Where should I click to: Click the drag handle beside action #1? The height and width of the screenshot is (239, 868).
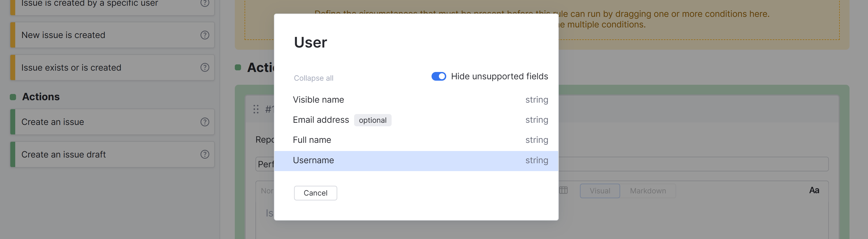tap(256, 109)
